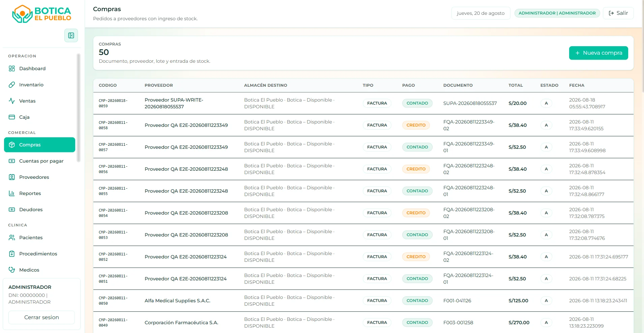Image resolution: width=644 pixels, height=333 pixels.
Task: Click document number F001-041126
Action: pyautogui.click(x=457, y=301)
